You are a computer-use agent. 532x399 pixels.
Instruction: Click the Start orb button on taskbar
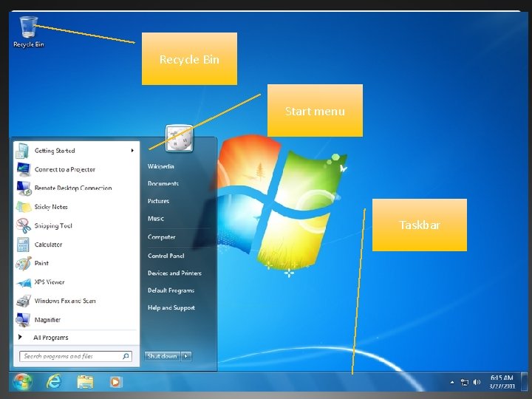click(x=22, y=382)
